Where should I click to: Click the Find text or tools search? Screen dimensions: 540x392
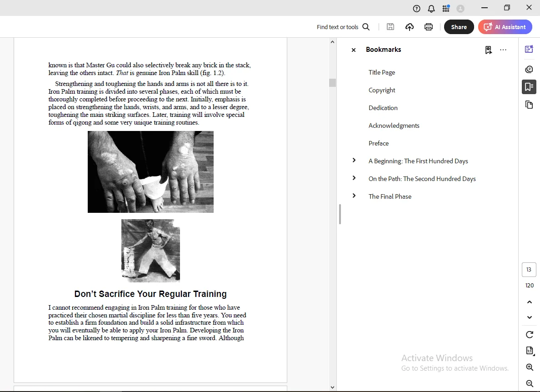tap(343, 27)
